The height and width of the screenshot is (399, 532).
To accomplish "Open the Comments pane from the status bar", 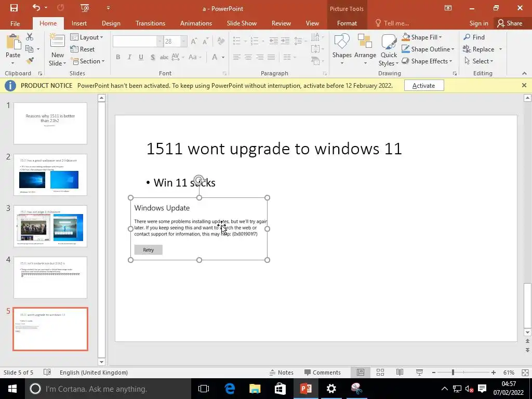I will tap(322, 372).
